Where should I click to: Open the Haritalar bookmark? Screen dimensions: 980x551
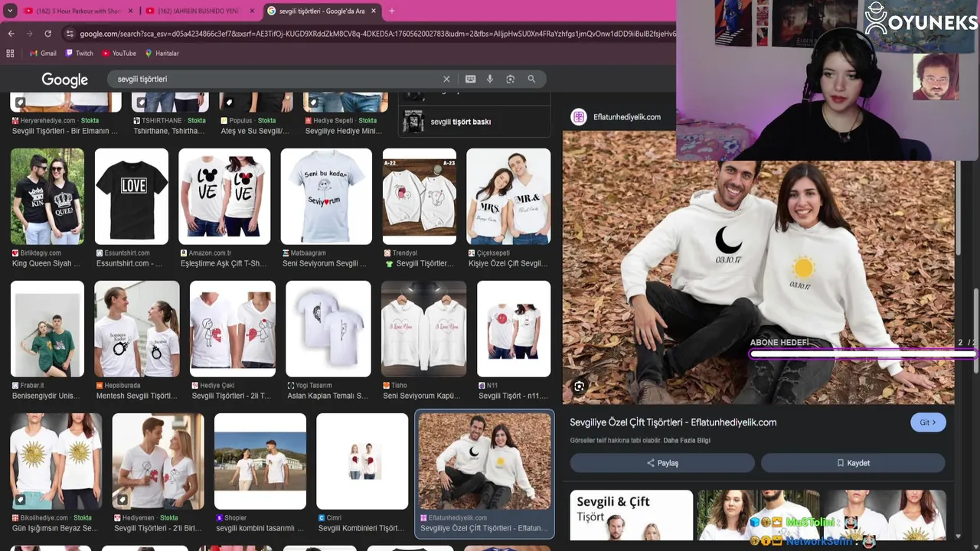tap(162, 54)
